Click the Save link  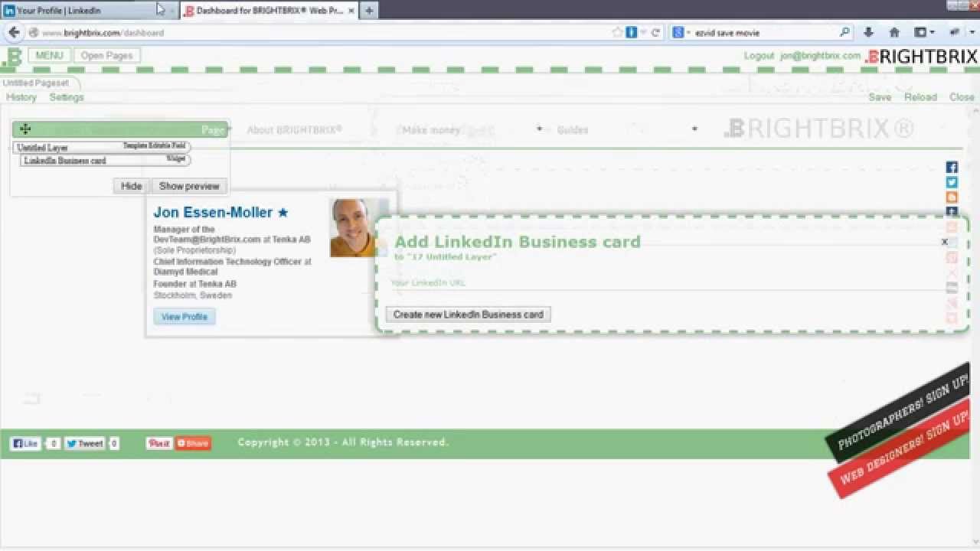(x=880, y=97)
